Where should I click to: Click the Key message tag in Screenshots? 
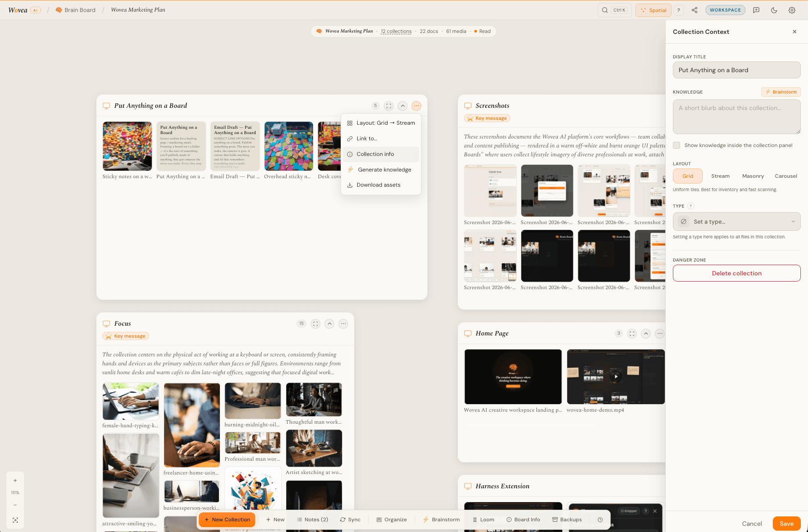pos(487,118)
